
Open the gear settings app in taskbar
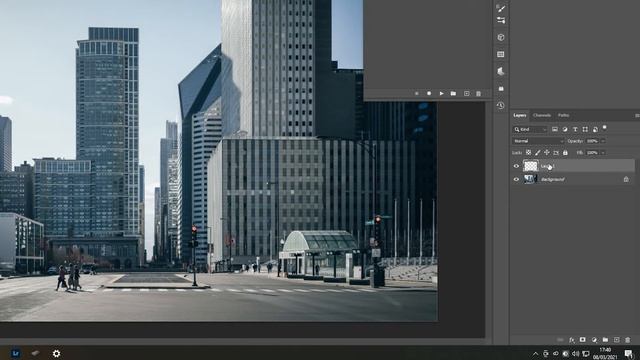click(x=56, y=353)
